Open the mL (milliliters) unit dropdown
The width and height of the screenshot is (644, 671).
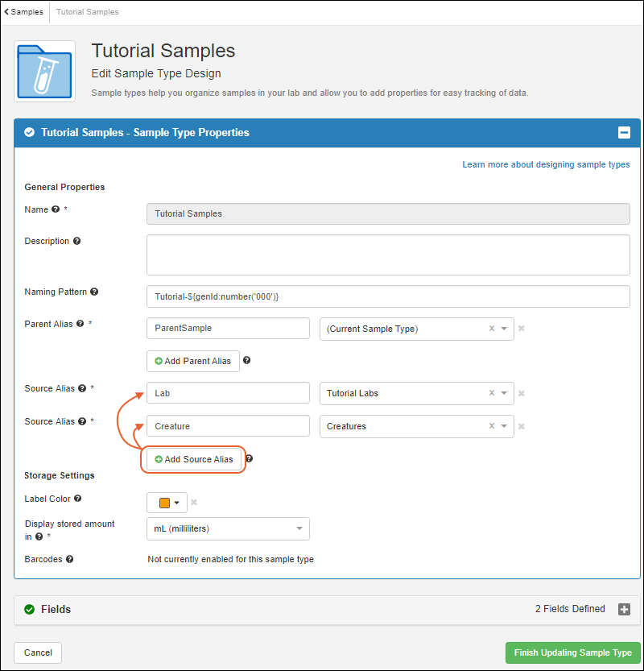[x=299, y=528]
